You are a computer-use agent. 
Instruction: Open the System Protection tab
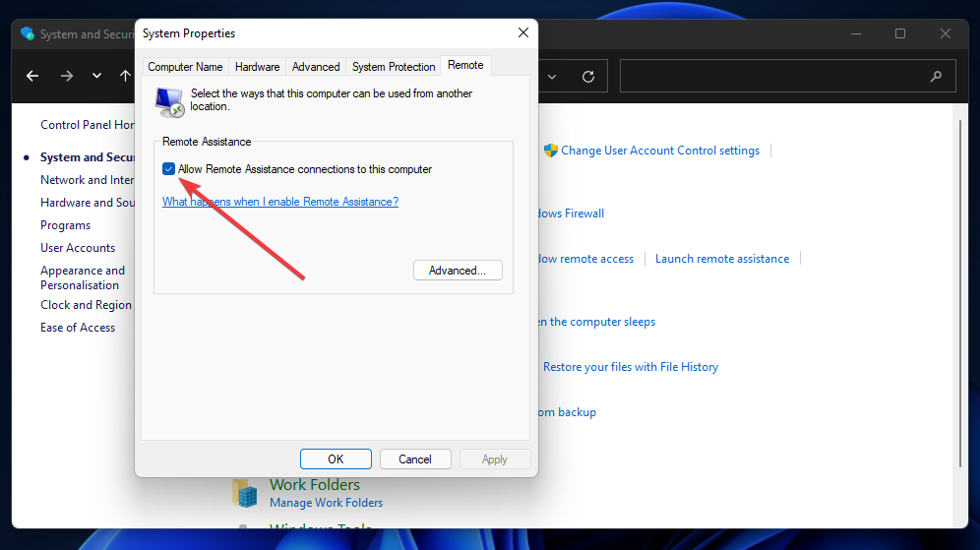[x=394, y=67]
